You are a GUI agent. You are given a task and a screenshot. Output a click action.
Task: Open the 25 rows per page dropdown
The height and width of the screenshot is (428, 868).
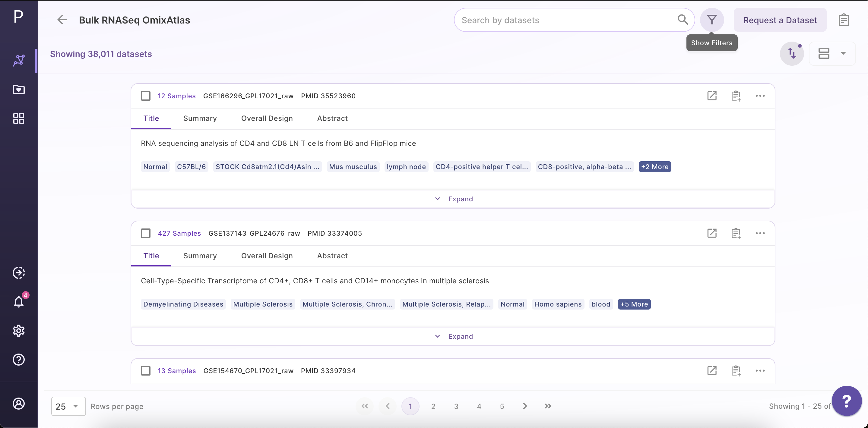click(68, 406)
